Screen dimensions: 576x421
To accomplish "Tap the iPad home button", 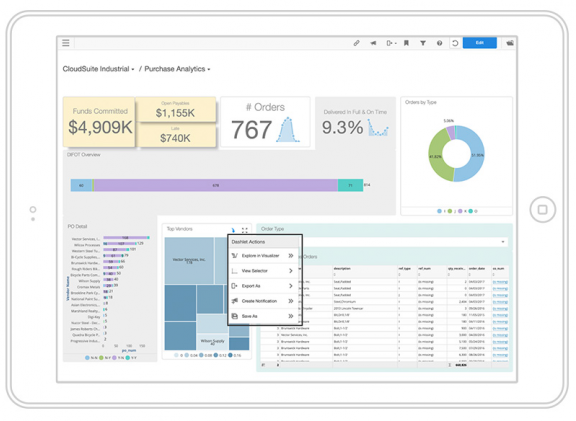I will point(542,210).
